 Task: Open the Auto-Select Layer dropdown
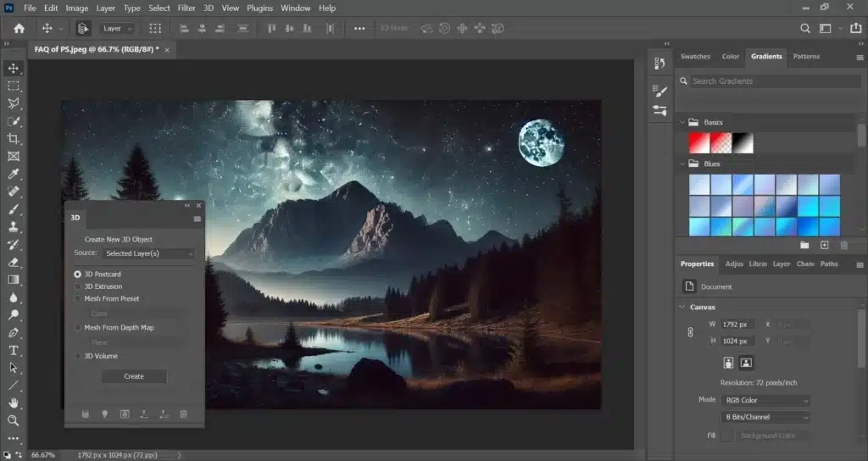117,28
